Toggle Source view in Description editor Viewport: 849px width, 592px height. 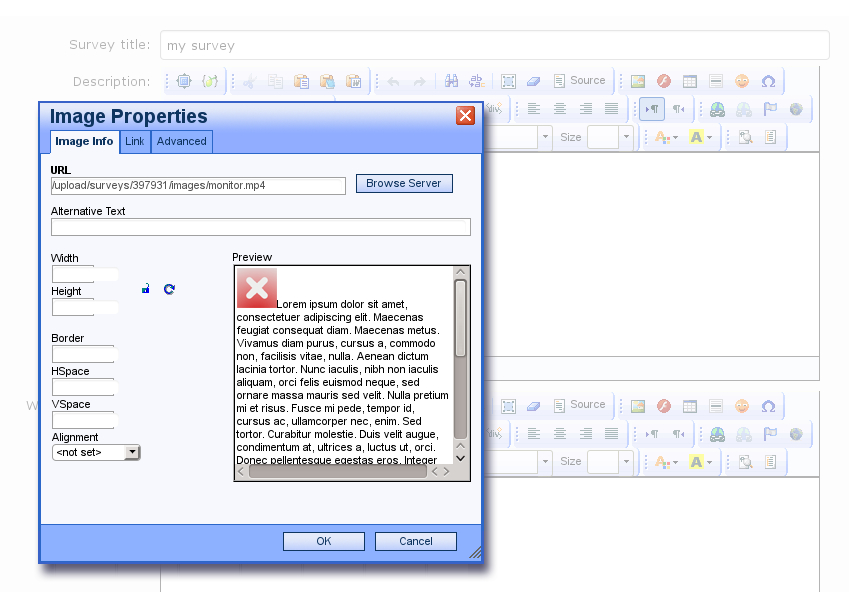(x=579, y=81)
